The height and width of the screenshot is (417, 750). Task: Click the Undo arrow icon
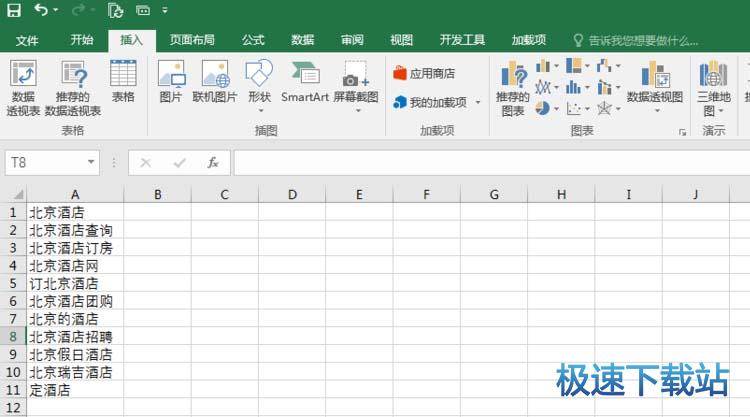coord(40,10)
